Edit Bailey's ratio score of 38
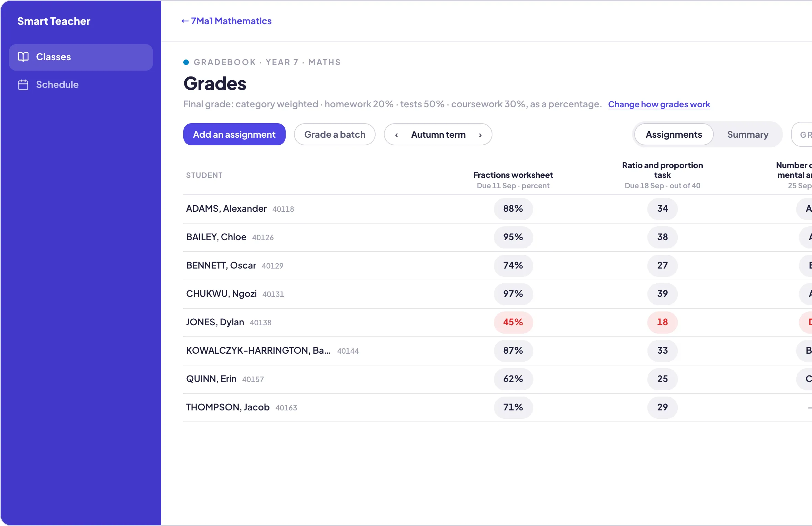 point(663,237)
